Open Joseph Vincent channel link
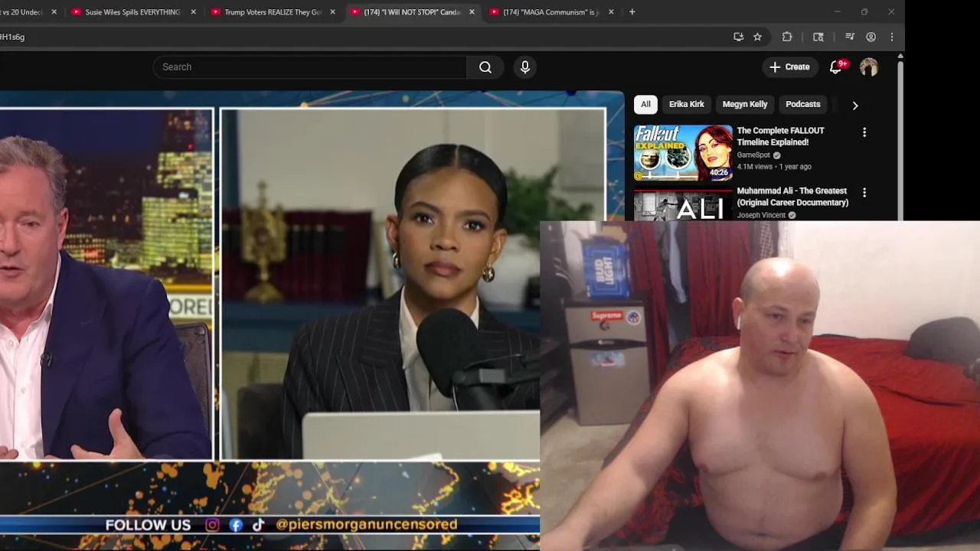The height and width of the screenshot is (551, 980). coord(761,215)
